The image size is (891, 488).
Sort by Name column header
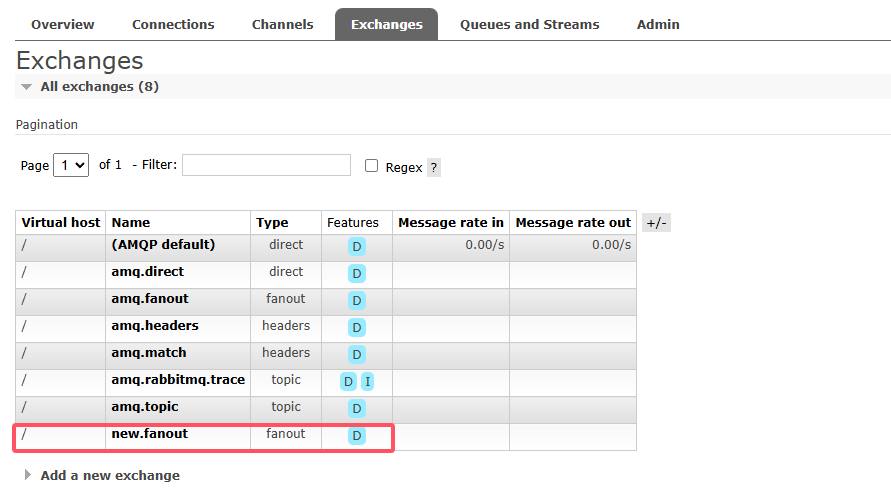pyautogui.click(x=131, y=223)
